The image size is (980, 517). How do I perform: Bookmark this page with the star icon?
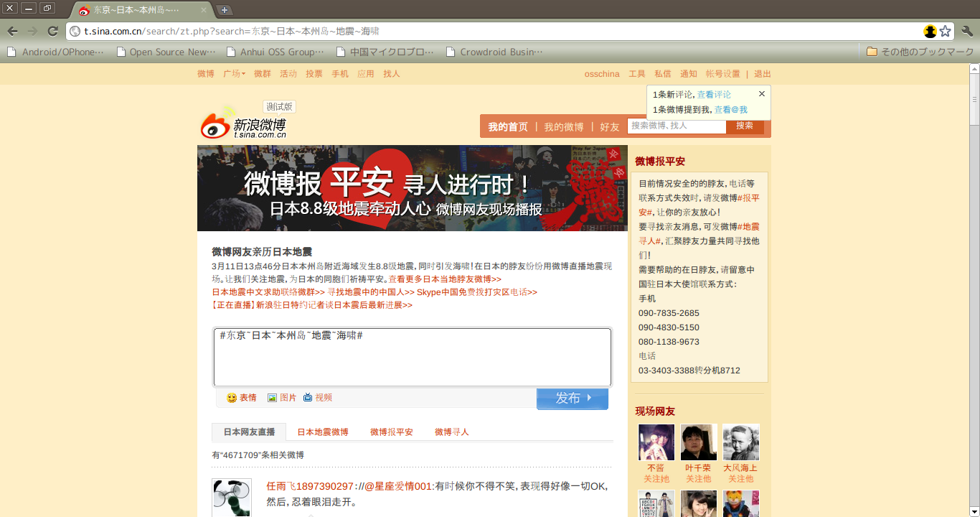(x=946, y=31)
